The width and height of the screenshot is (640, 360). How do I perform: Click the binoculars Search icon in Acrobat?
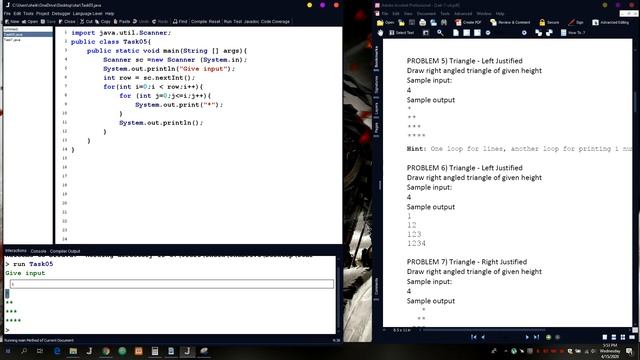(444, 22)
